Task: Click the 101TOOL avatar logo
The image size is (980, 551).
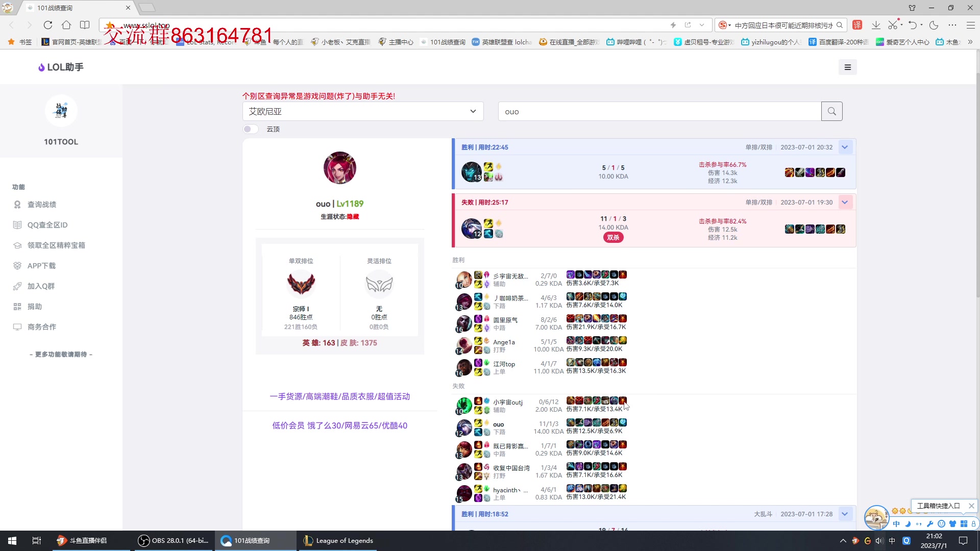Action: [x=61, y=110]
